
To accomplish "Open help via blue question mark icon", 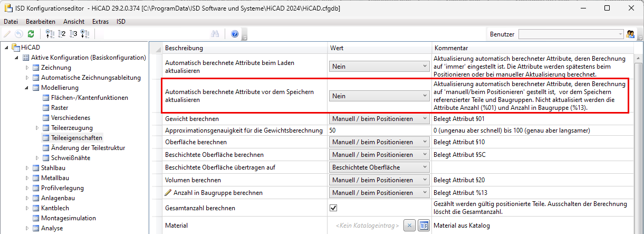I will [235, 34].
